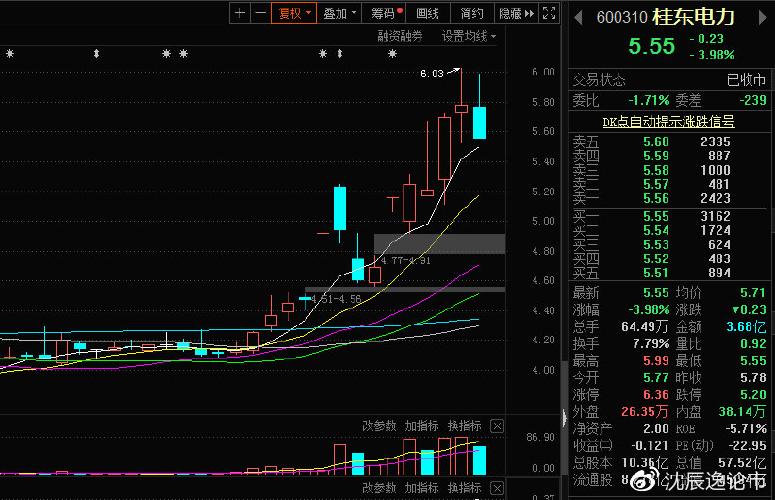Switch to 简约 simple view

[472, 13]
